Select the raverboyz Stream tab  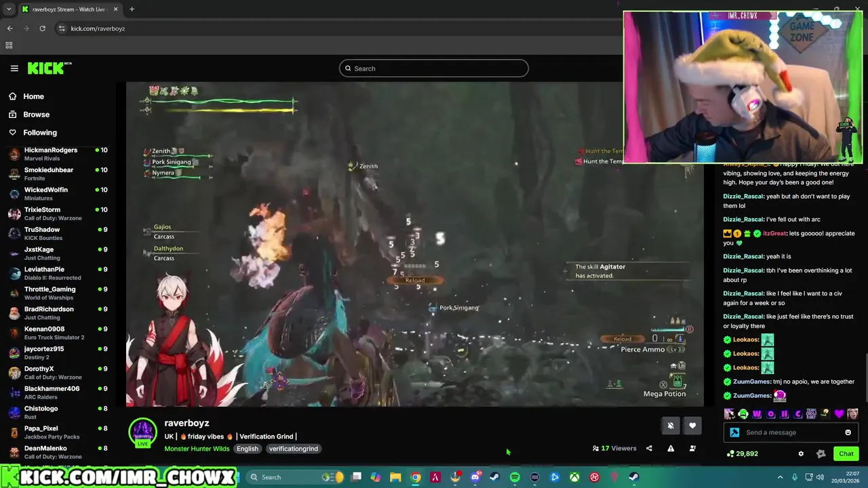click(70, 9)
